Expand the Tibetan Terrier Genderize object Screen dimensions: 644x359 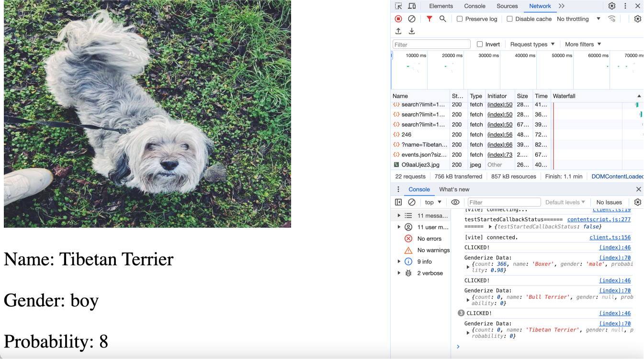(468, 333)
